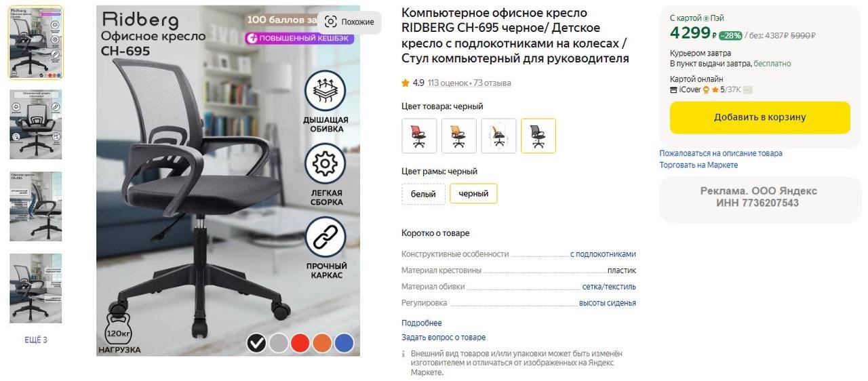This screenshot has height=381, width=868.
Task: Open the second chair thumbnail image
Action: (36, 125)
